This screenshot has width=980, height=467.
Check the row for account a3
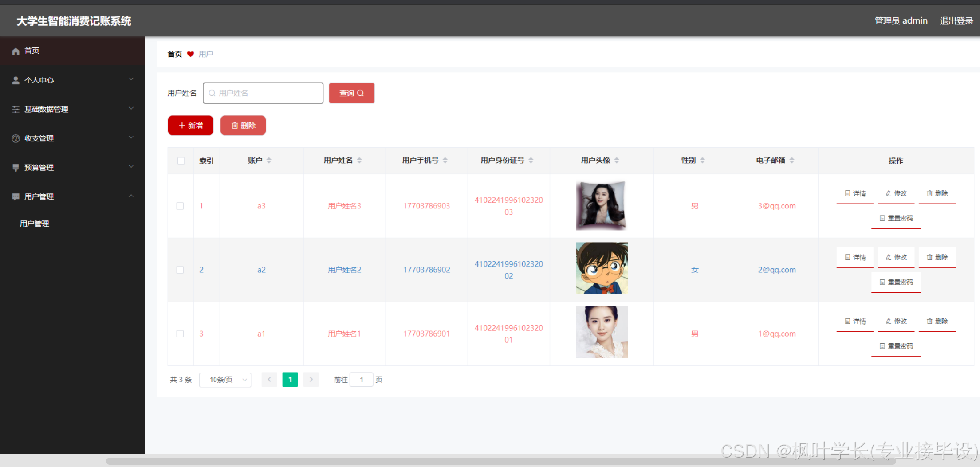[x=180, y=206]
